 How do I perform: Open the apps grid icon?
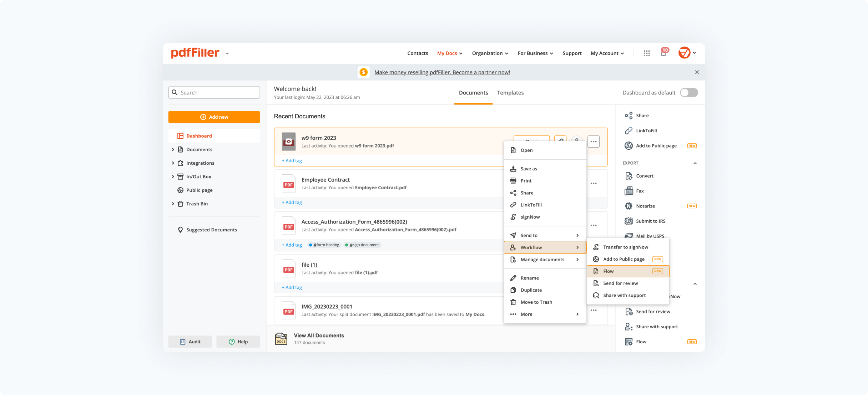[647, 53]
